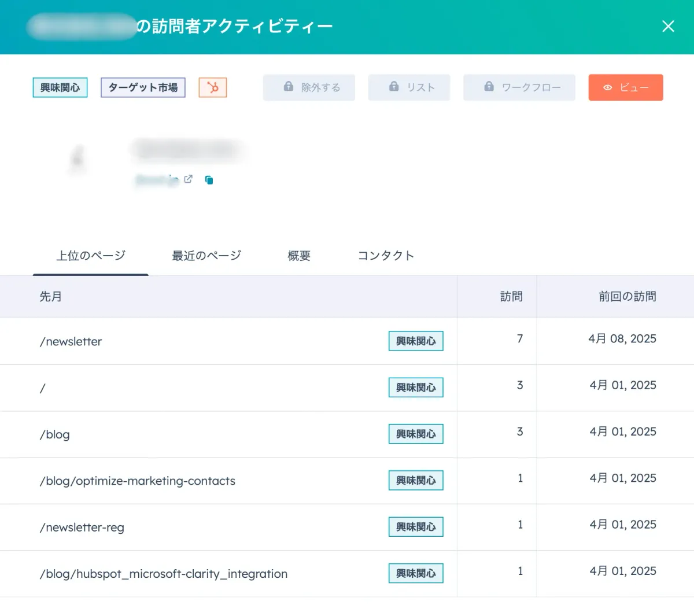This screenshot has width=694, height=616.
Task: Switch to the 最近のページ tab
Action: tap(206, 256)
